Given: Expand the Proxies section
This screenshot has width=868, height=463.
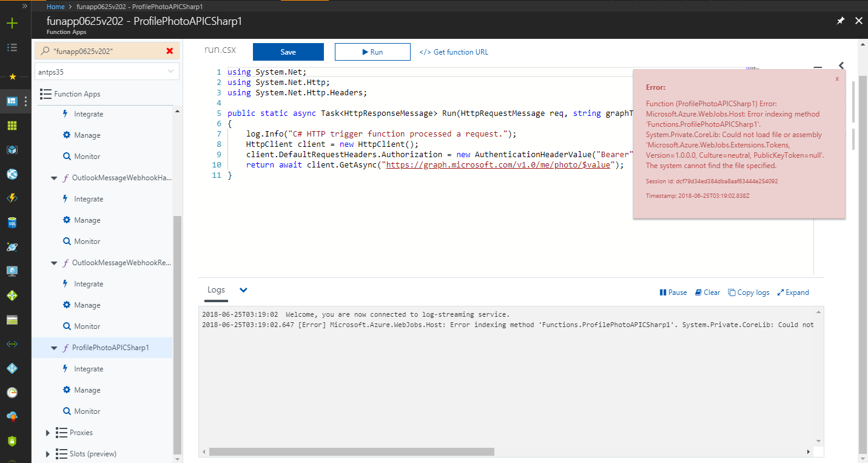Looking at the screenshot, I should point(48,432).
